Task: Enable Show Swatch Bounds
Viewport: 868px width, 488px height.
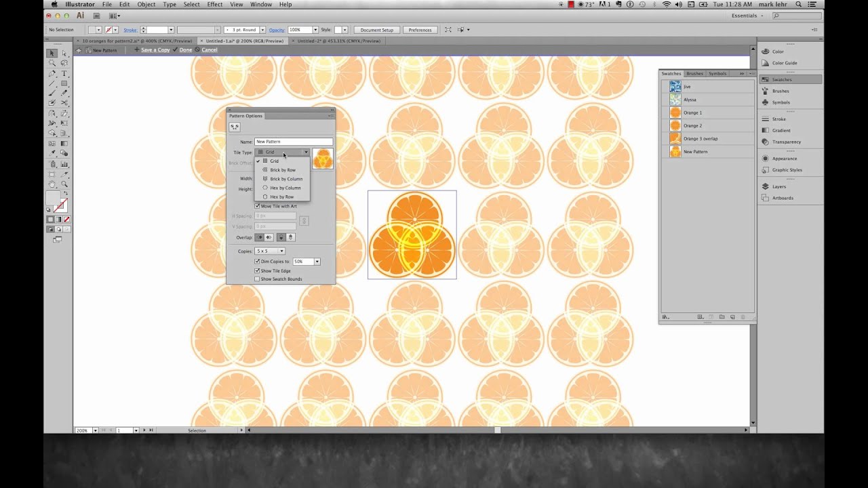Action: [x=257, y=279]
